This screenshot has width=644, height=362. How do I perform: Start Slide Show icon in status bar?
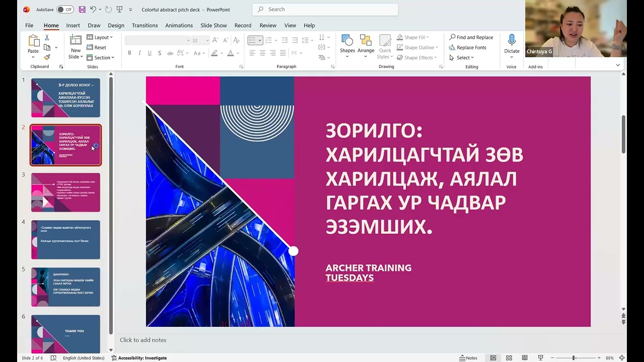pos(540,358)
